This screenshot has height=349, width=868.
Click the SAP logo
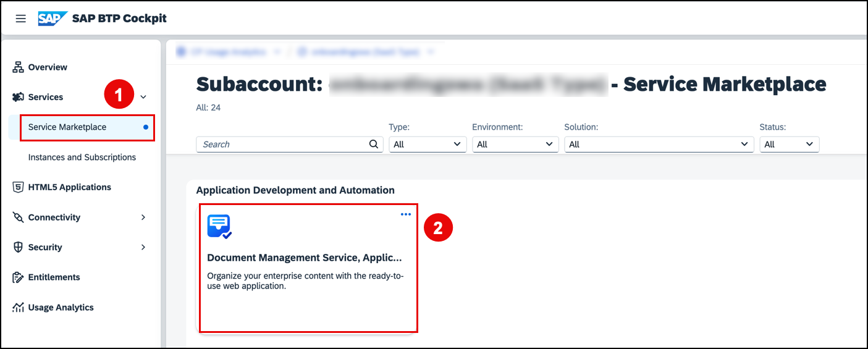click(x=52, y=19)
